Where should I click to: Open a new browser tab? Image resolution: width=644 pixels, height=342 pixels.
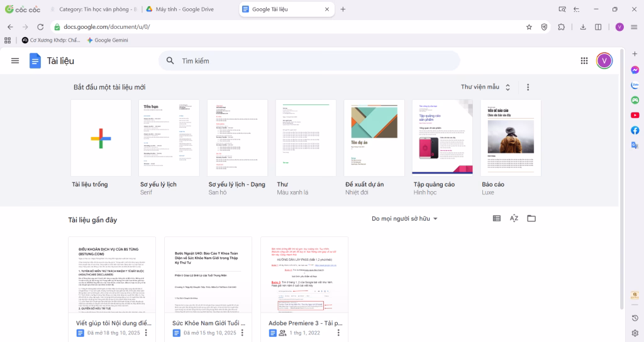tap(343, 9)
